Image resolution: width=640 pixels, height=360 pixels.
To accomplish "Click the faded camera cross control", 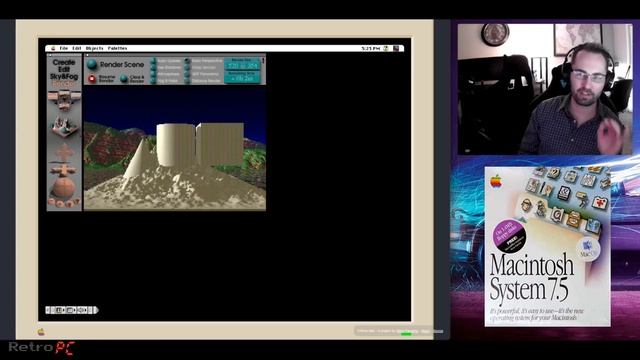I will 64,152.
